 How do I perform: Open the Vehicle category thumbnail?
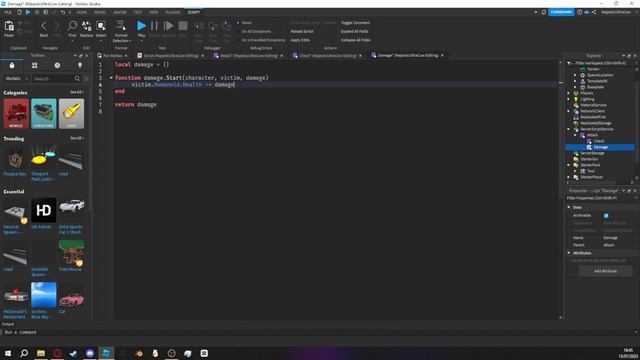[x=16, y=113]
